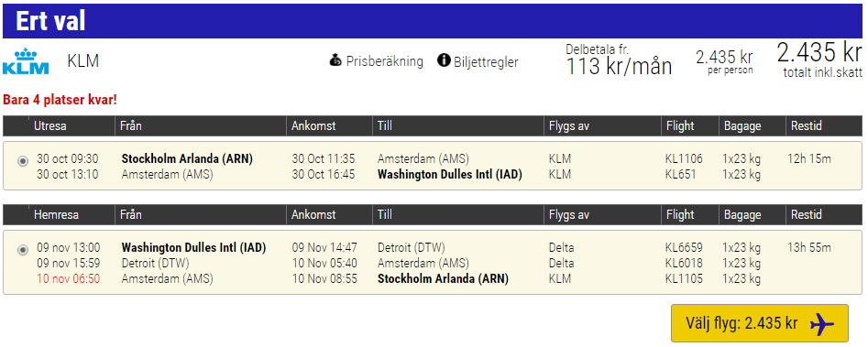Click the Utresa column header
868x347 pixels.
50,126
